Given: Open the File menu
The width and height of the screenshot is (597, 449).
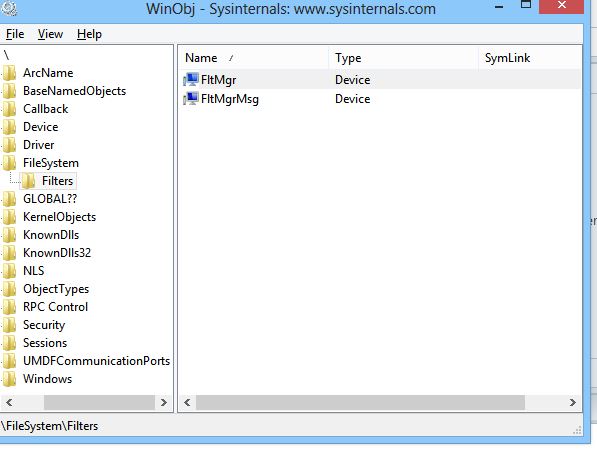Looking at the screenshot, I should click(x=15, y=34).
